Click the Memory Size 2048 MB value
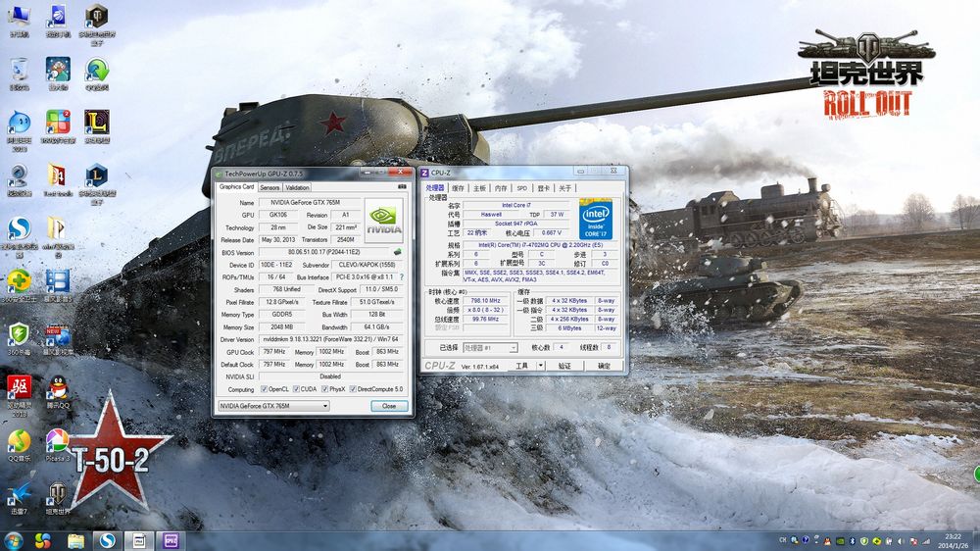The width and height of the screenshot is (980, 551). pos(281,326)
